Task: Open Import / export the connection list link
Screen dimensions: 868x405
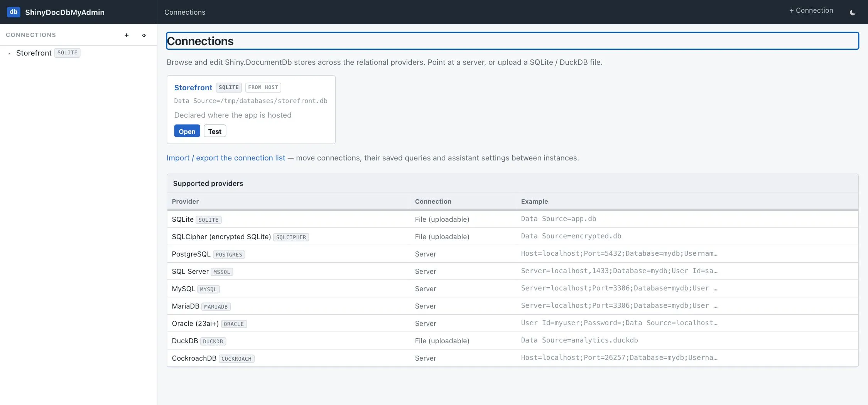Action: [x=226, y=158]
